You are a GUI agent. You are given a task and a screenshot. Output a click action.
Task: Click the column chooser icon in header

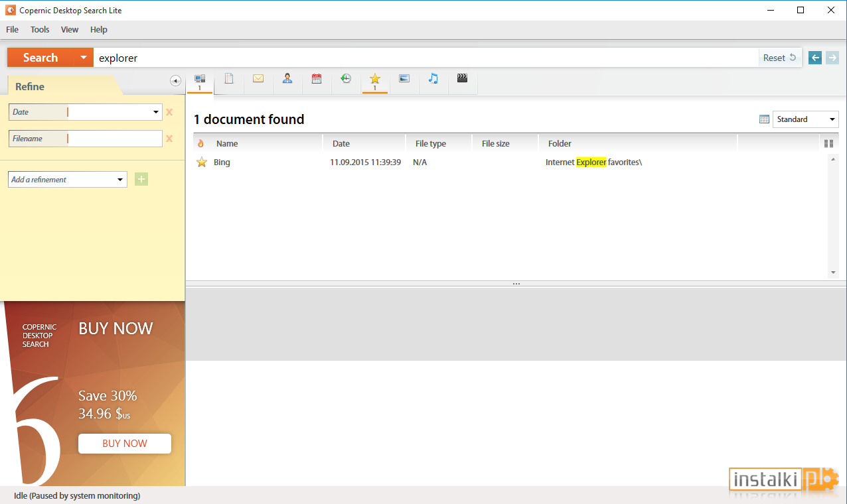coord(828,143)
